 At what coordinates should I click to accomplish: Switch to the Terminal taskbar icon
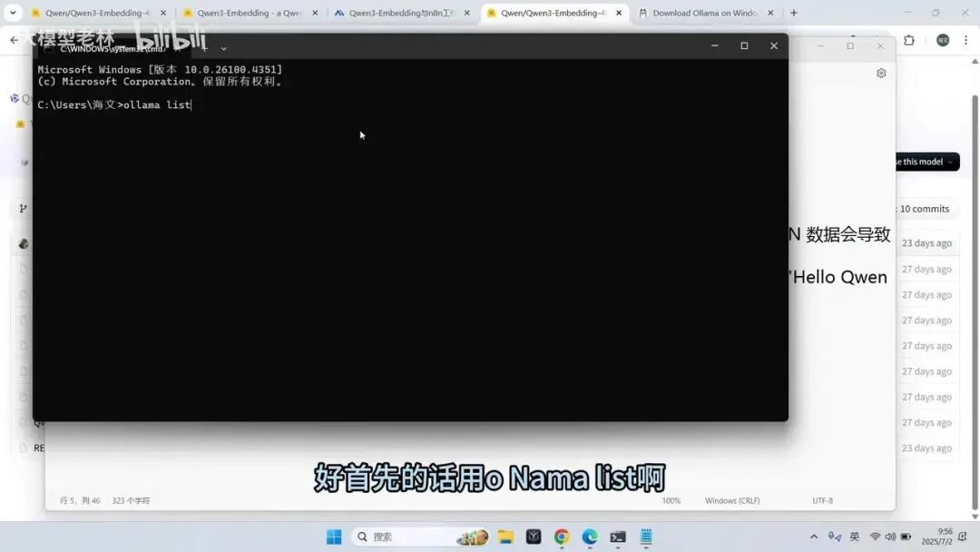tap(618, 537)
